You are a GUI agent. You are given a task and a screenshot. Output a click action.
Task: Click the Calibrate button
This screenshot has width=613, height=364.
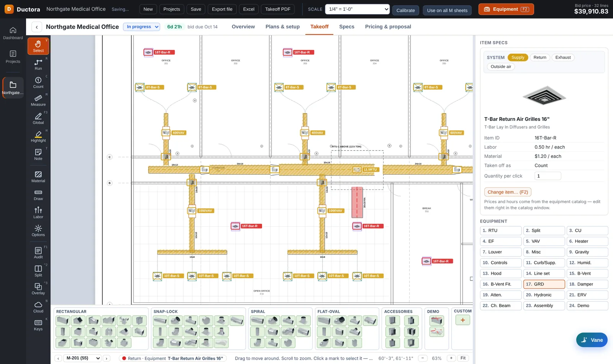tap(405, 10)
